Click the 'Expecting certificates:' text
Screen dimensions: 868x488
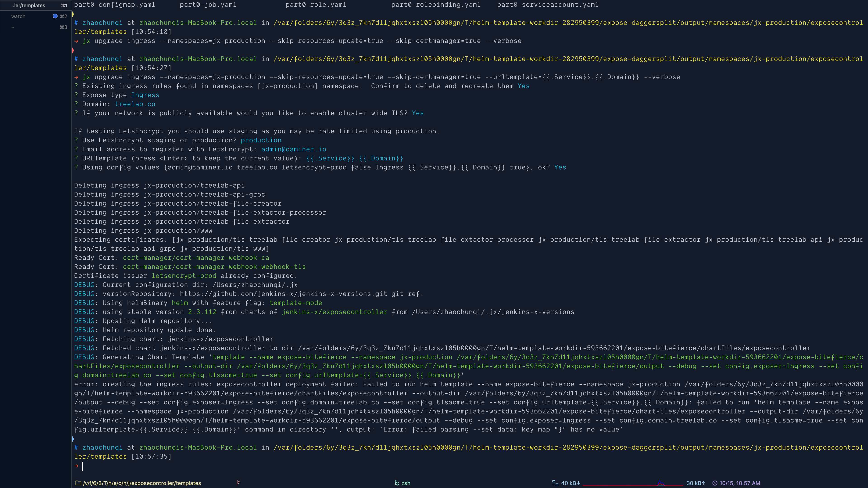point(121,239)
